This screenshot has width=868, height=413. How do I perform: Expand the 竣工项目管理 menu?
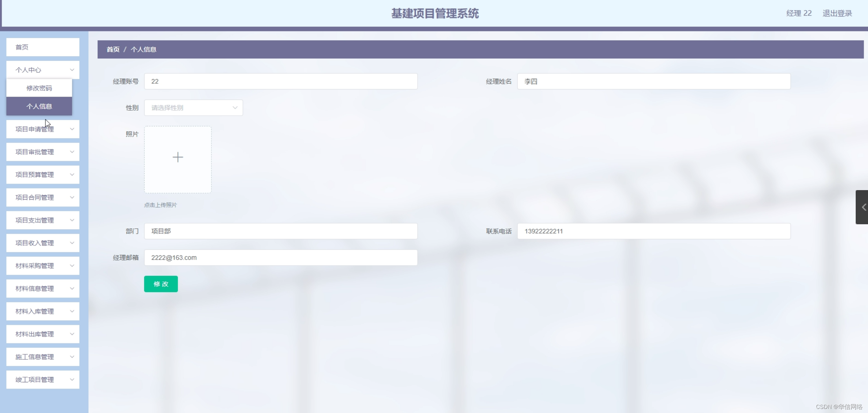click(42, 380)
